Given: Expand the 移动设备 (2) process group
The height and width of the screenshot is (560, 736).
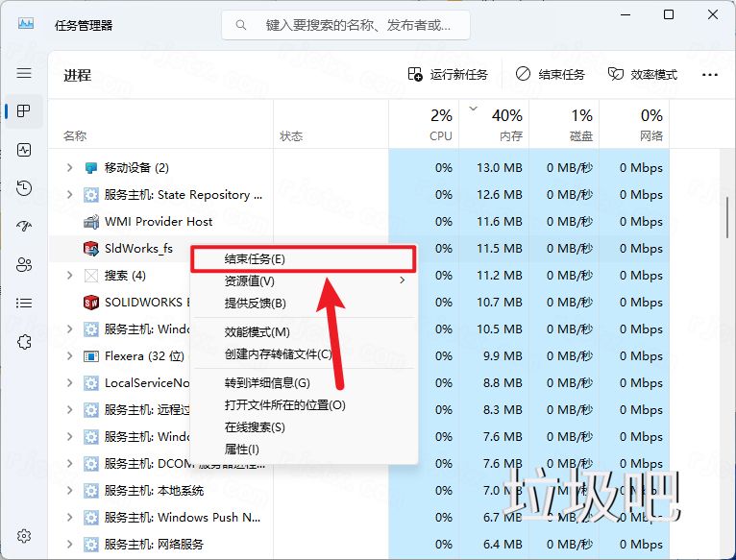Looking at the screenshot, I should (x=69, y=168).
